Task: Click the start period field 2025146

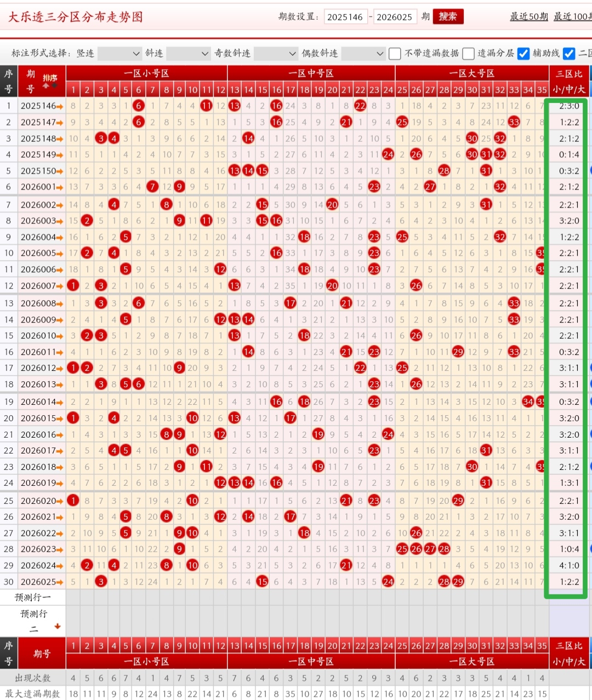Action: pyautogui.click(x=345, y=17)
